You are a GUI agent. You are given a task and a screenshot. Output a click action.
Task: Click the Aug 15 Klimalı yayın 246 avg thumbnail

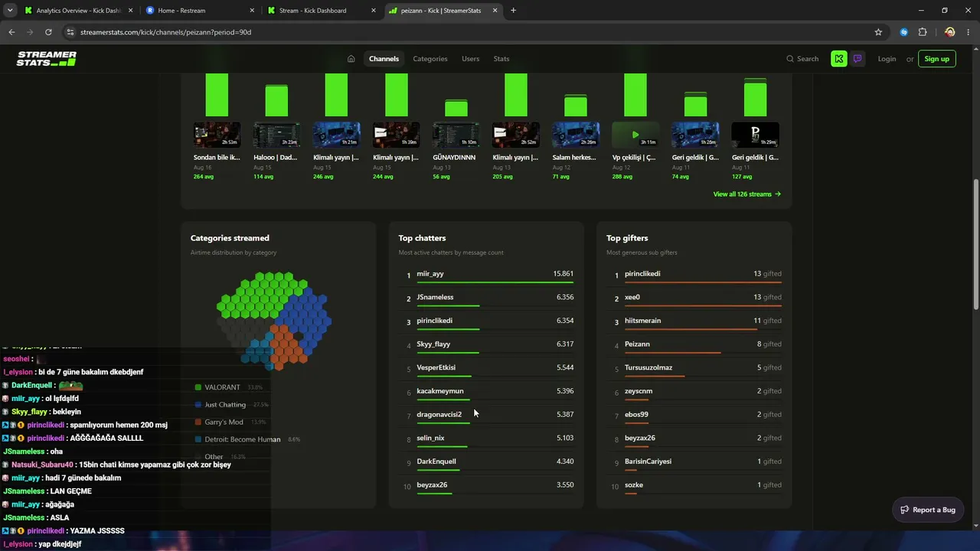(336, 135)
